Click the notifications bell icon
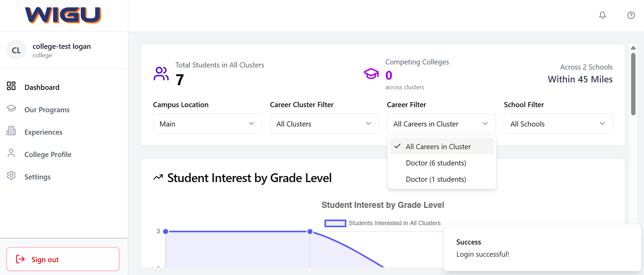Viewport: 644px width, 275px height. click(x=602, y=15)
